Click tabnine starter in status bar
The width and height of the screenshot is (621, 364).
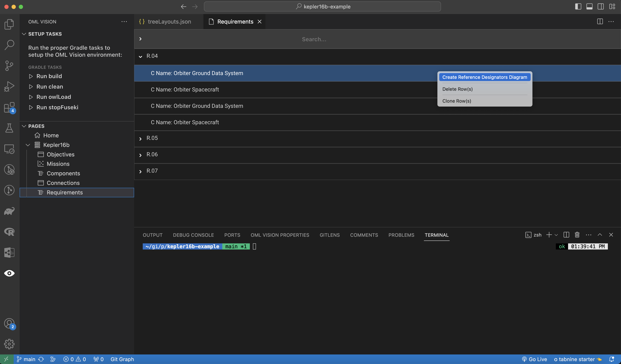tap(578, 359)
